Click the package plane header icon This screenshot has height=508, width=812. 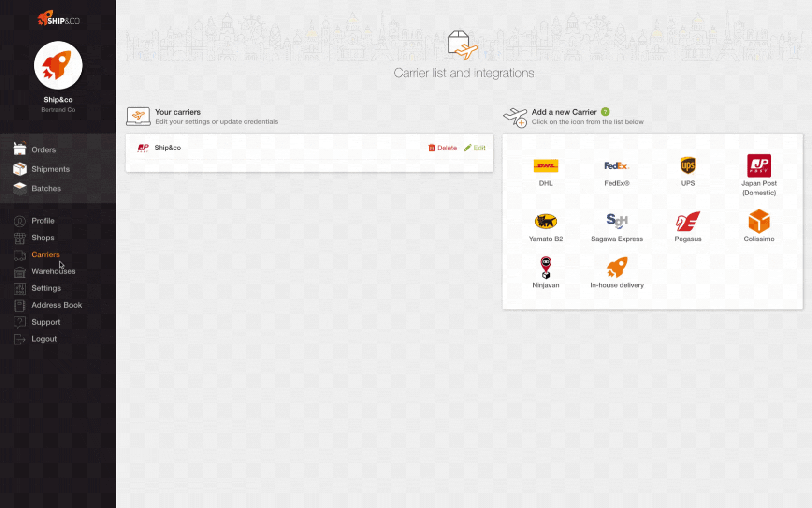(463, 45)
